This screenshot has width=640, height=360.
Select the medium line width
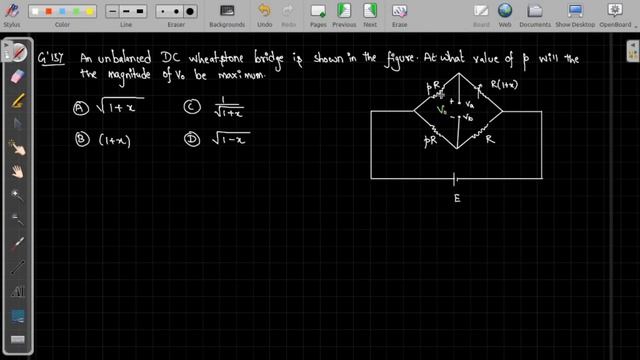tap(126, 11)
